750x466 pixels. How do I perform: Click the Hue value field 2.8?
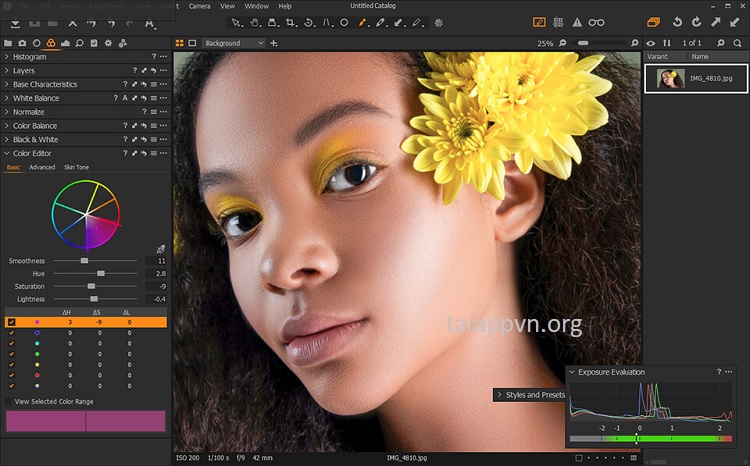point(156,274)
